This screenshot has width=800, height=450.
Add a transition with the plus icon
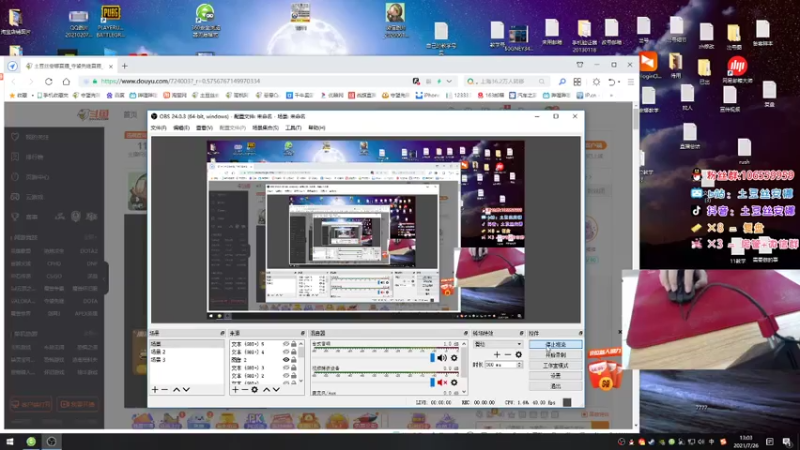tap(497, 355)
